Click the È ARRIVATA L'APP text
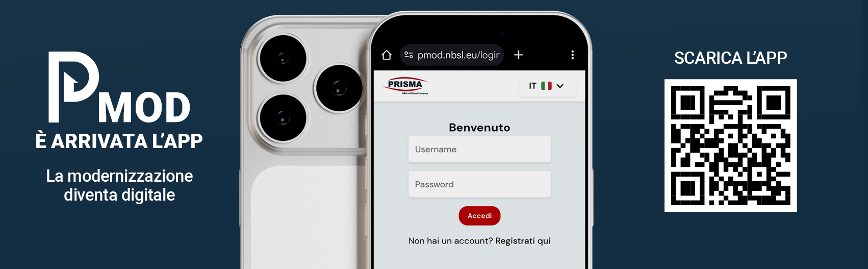 pyautogui.click(x=119, y=141)
